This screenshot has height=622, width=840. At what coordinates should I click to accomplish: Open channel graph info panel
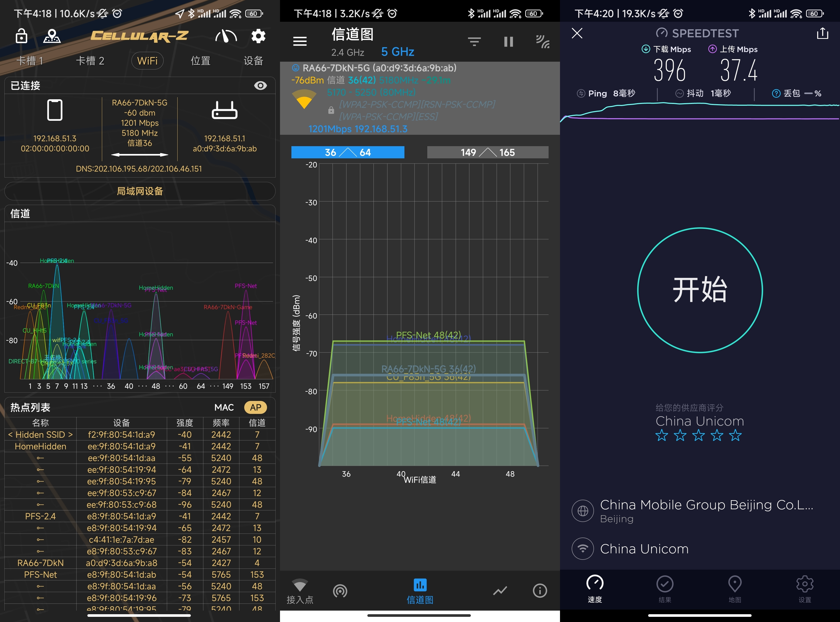pos(540,590)
